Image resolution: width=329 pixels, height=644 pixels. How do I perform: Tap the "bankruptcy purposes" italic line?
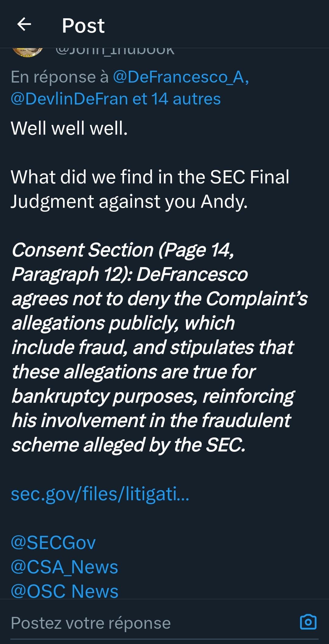coord(153,396)
